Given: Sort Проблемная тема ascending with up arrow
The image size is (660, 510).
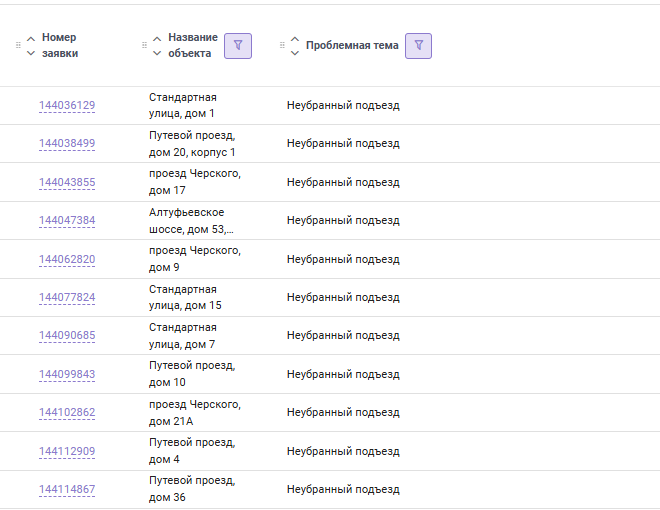Looking at the screenshot, I should tap(294, 38).
